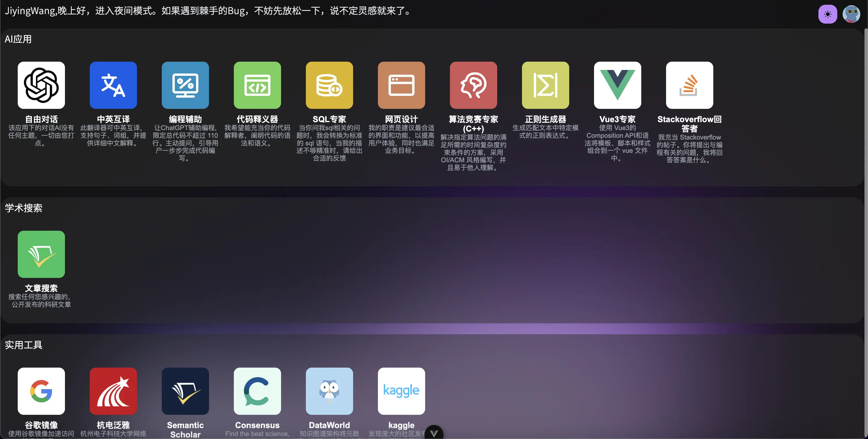Expand page with bottom down-chevron button
This screenshot has width=868, height=439.
pos(434,433)
